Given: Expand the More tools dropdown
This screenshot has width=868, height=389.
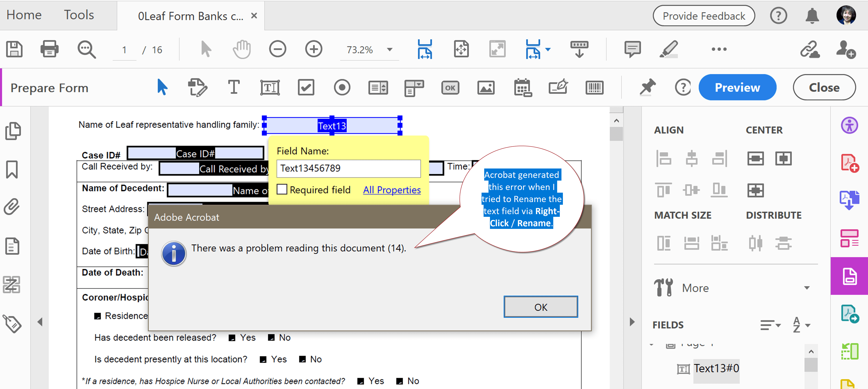Looking at the screenshot, I should point(807,288).
